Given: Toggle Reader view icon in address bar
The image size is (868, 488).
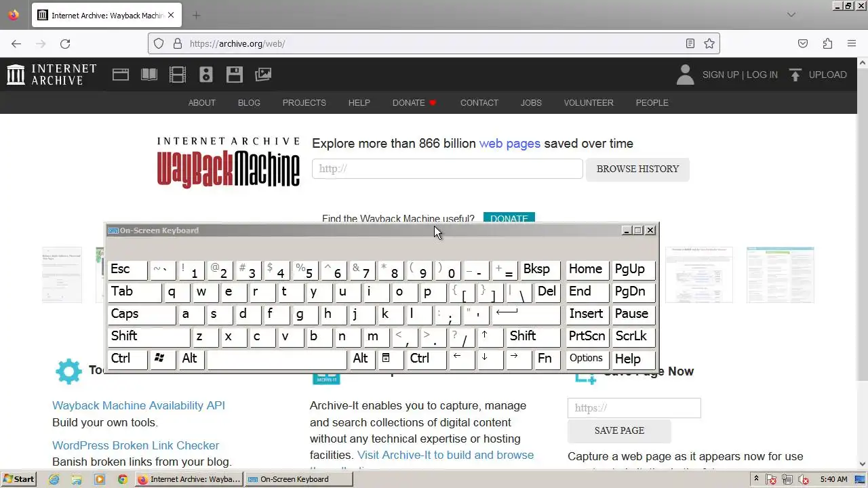Looking at the screenshot, I should point(690,43).
